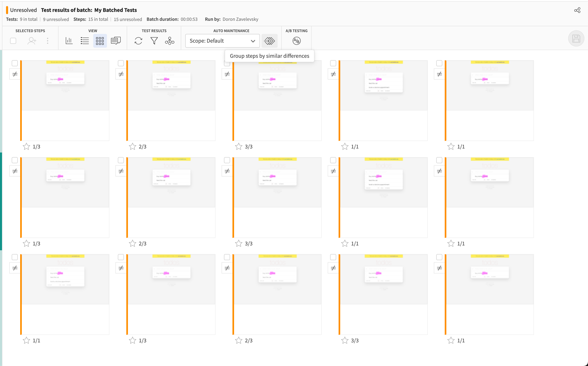Image resolution: width=588 pixels, height=366 pixels.
Task: Open the step details comment view icon
Action: pyautogui.click(x=116, y=41)
